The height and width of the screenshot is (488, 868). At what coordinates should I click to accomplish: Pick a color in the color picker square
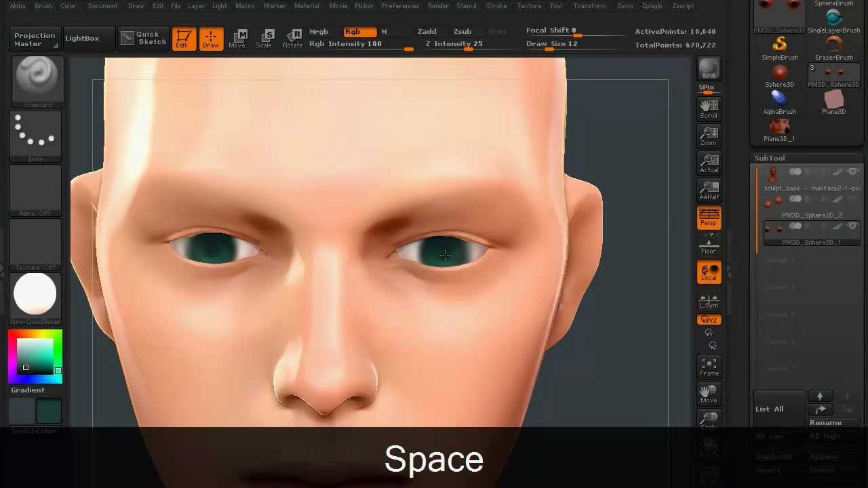pos(35,357)
